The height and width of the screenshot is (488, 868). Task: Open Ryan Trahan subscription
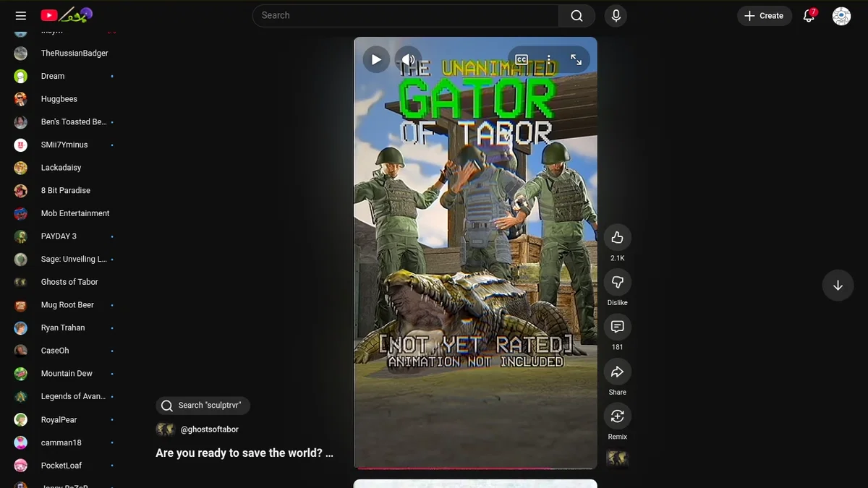65,328
